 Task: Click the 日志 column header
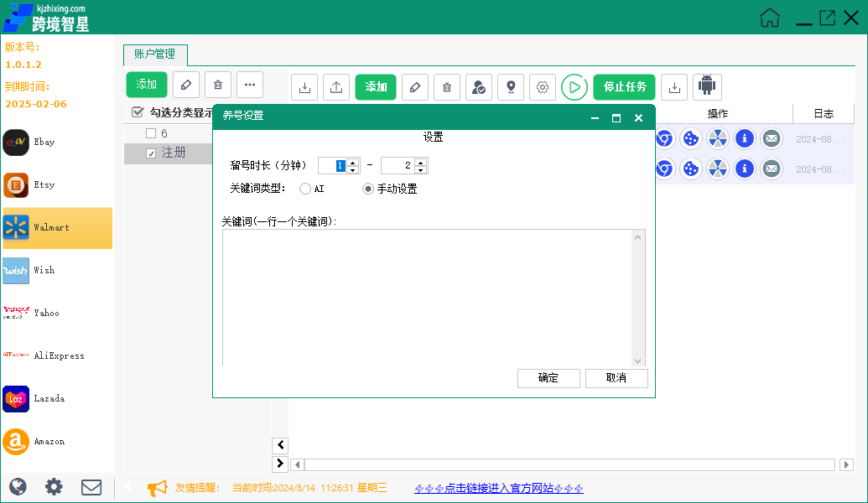click(x=824, y=113)
